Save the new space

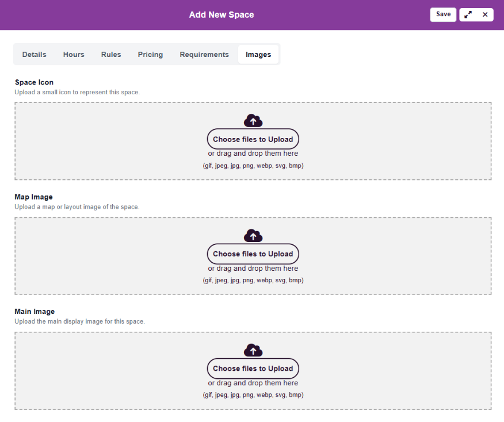(443, 14)
